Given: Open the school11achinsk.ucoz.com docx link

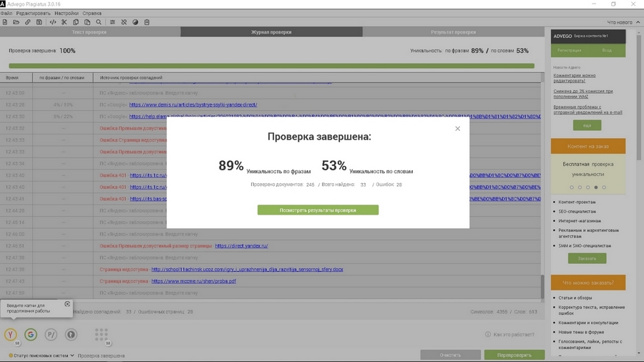Looking at the screenshot, I should 247,270.
